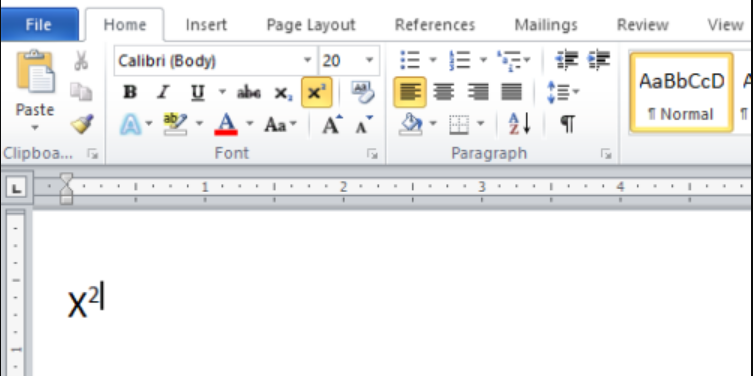
Task: Expand the Highlight Color dropdown arrow
Action: [199, 124]
